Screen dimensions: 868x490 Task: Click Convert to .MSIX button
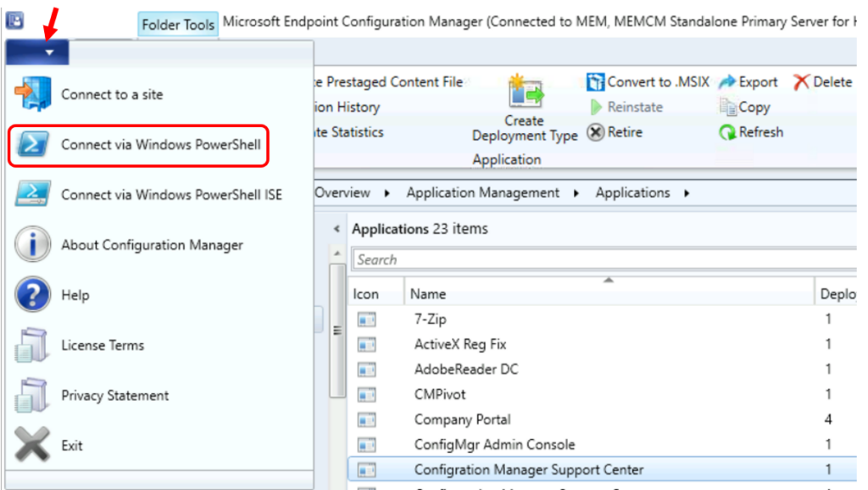click(648, 82)
